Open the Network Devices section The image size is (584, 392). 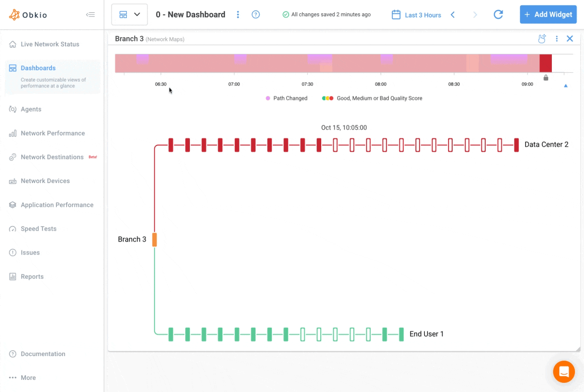[13, 181]
